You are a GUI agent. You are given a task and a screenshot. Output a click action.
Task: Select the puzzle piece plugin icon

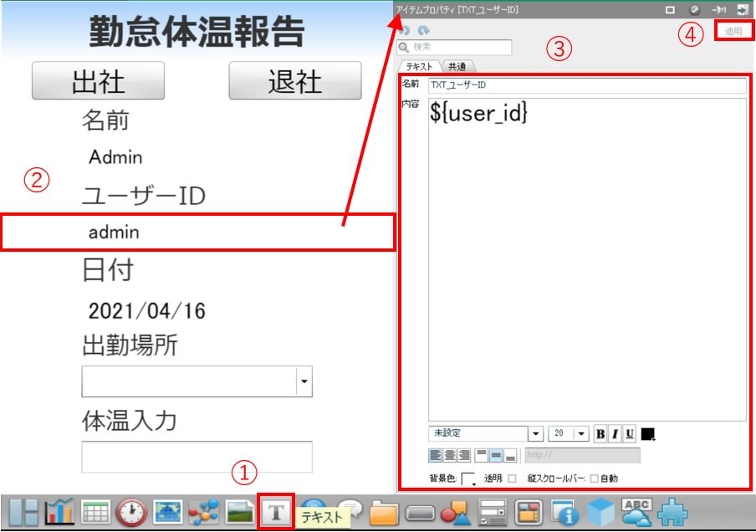[673, 512]
